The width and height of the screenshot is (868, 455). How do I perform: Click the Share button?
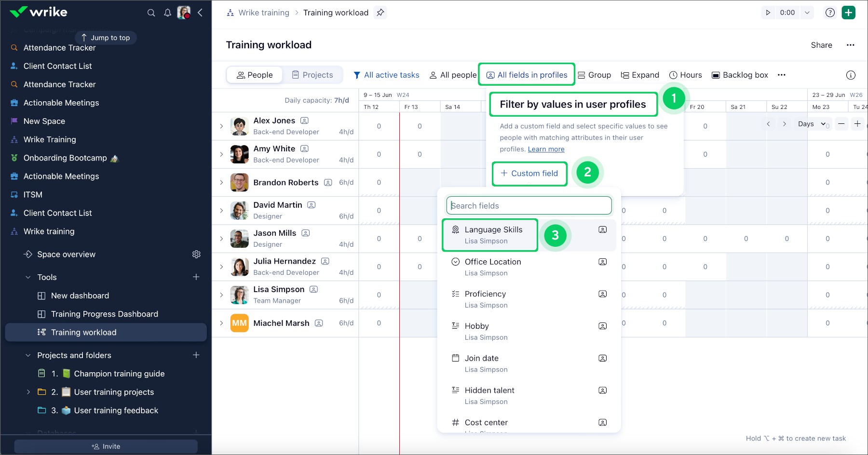[821, 45]
